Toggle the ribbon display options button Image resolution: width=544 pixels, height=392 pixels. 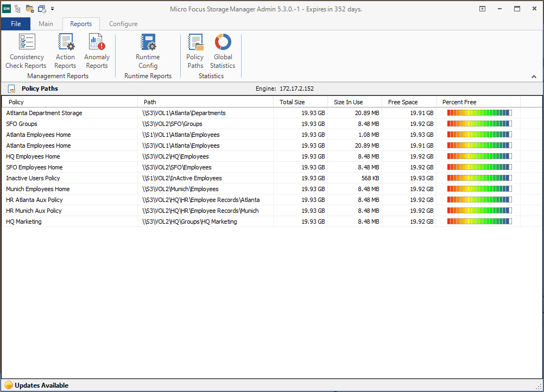pyautogui.click(x=482, y=9)
